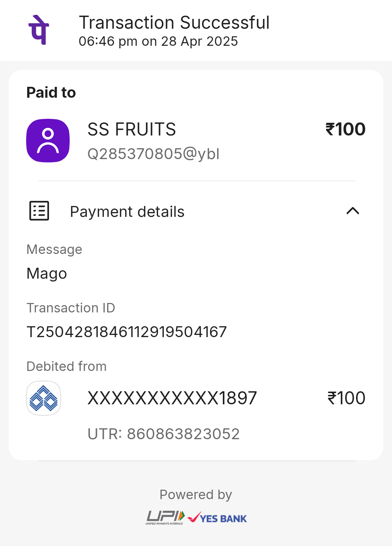This screenshot has height=546, width=392.
Task: Tap the blue bank logo icon
Action: coord(44,398)
